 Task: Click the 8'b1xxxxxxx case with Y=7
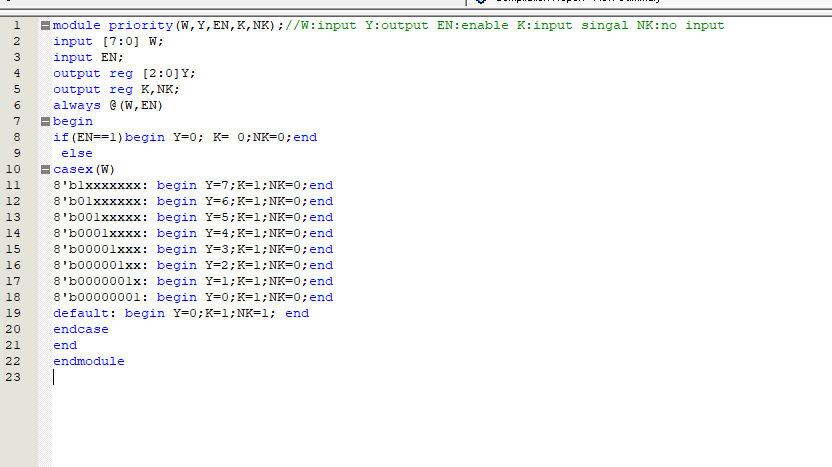[x=193, y=185]
